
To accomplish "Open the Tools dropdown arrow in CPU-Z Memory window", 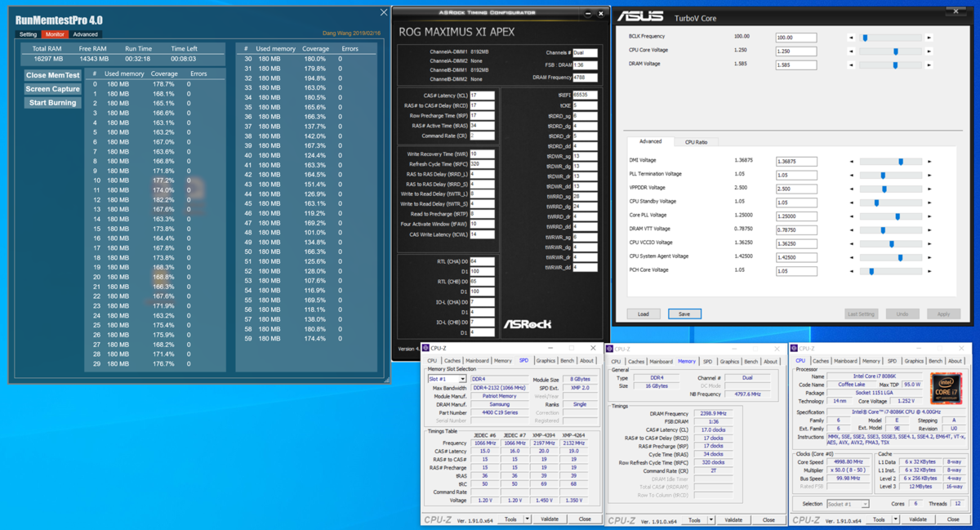I will pyautogui.click(x=711, y=519).
